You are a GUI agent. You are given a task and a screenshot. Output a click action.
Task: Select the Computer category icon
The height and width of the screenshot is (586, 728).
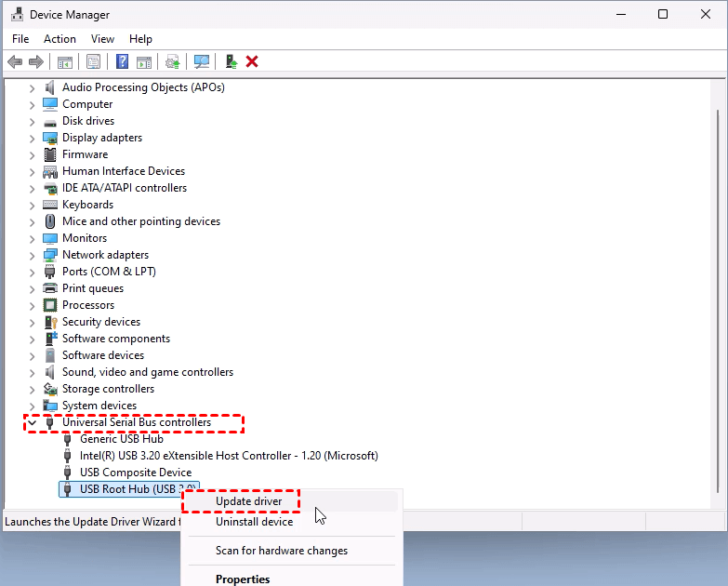point(49,104)
